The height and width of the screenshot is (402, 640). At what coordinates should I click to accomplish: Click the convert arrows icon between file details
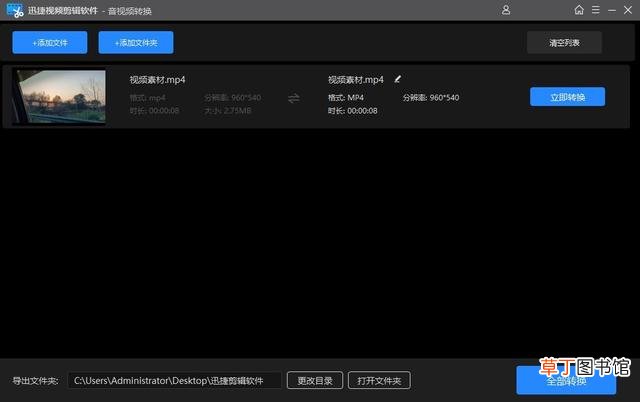tap(293, 98)
